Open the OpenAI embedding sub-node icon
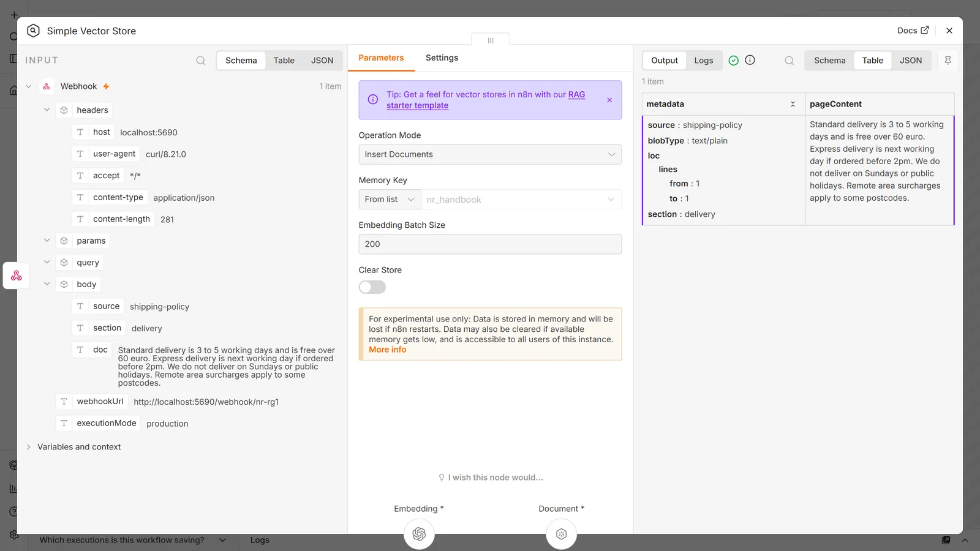The width and height of the screenshot is (980, 551). tap(419, 534)
